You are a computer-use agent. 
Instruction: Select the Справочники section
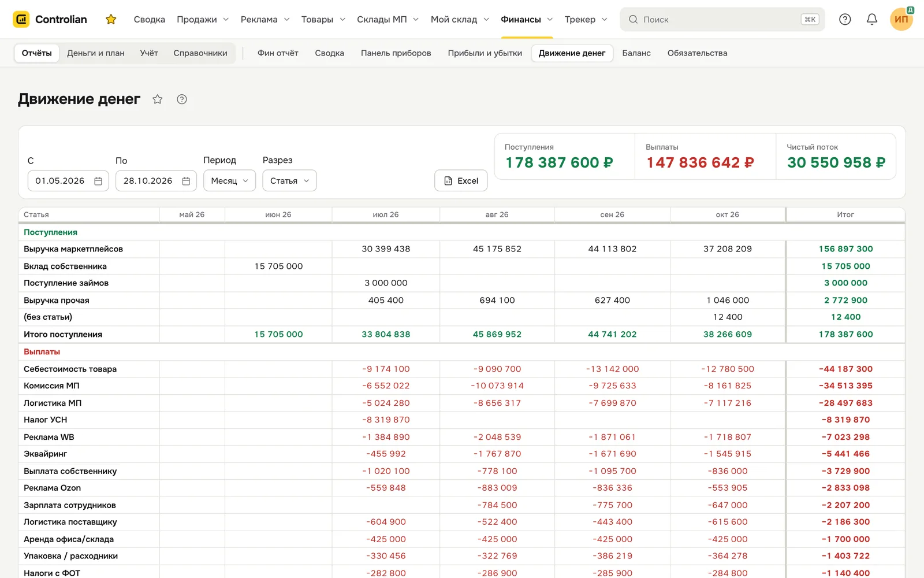[200, 53]
